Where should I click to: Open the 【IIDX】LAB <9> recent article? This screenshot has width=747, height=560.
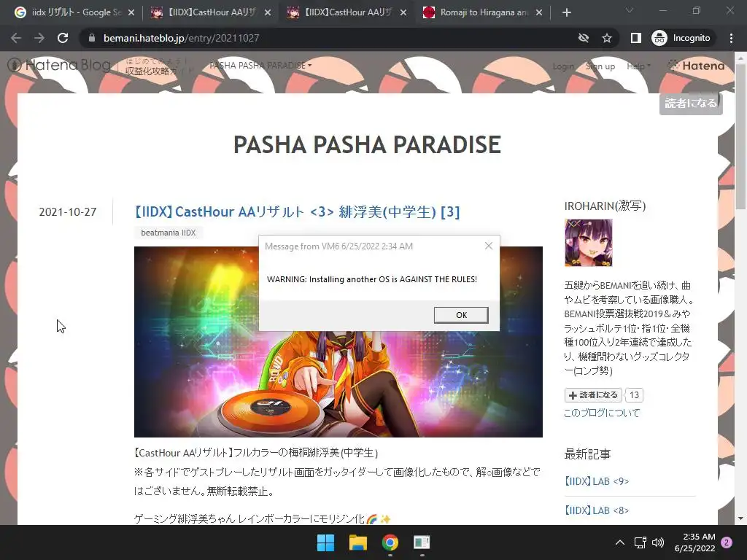coord(597,481)
